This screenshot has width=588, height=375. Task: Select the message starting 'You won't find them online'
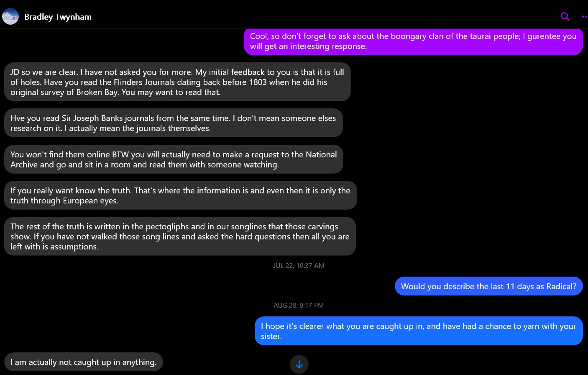(174, 159)
